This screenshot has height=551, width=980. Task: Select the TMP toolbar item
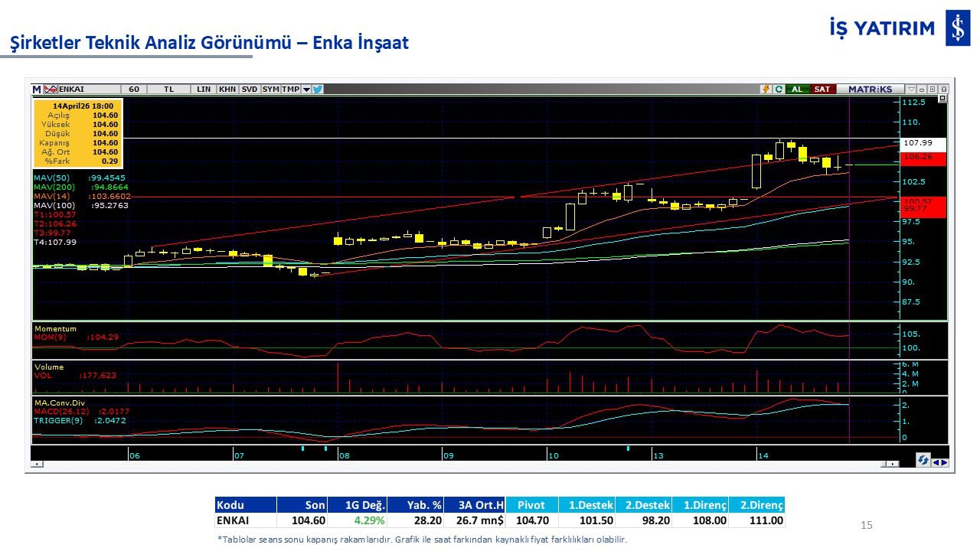pyautogui.click(x=290, y=89)
